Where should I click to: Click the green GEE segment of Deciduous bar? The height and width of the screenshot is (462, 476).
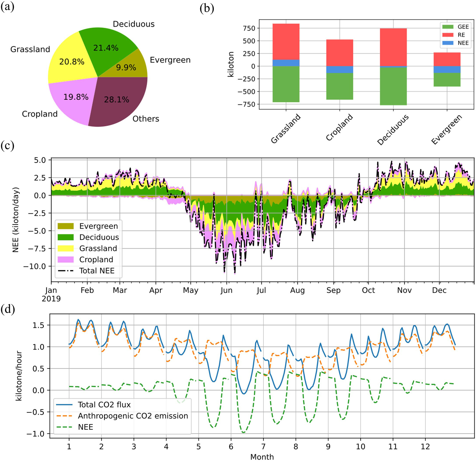click(x=393, y=86)
